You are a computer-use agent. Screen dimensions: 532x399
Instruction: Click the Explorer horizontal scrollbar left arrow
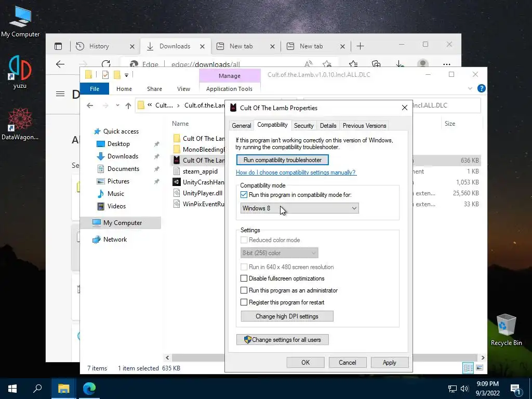coord(167,357)
